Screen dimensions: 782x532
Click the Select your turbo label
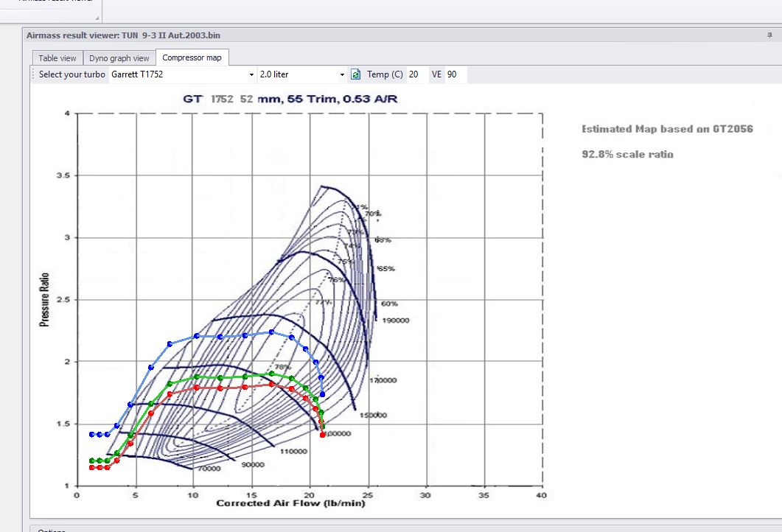(x=71, y=74)
